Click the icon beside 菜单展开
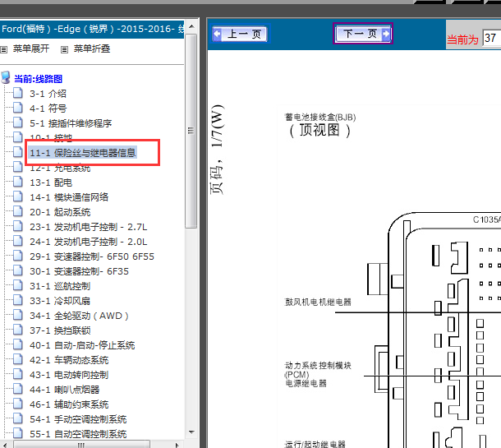This screenshot has height=448, width=501. [4, 49]
